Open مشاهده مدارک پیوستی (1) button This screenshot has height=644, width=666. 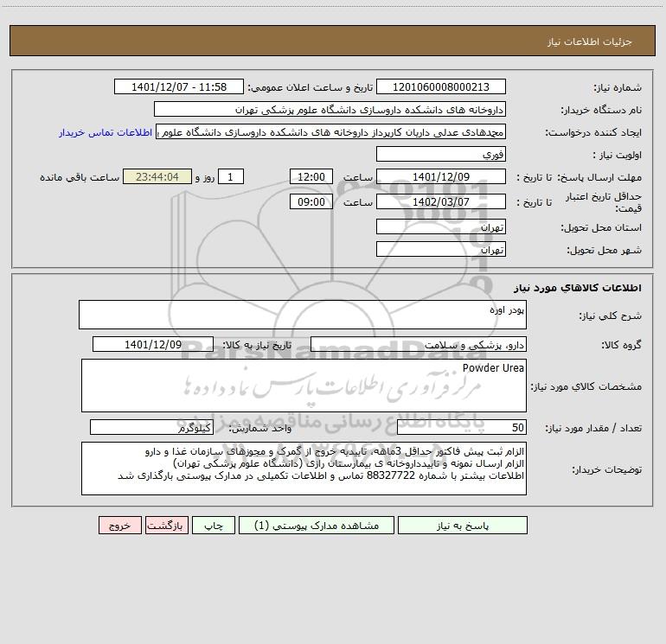317,526
